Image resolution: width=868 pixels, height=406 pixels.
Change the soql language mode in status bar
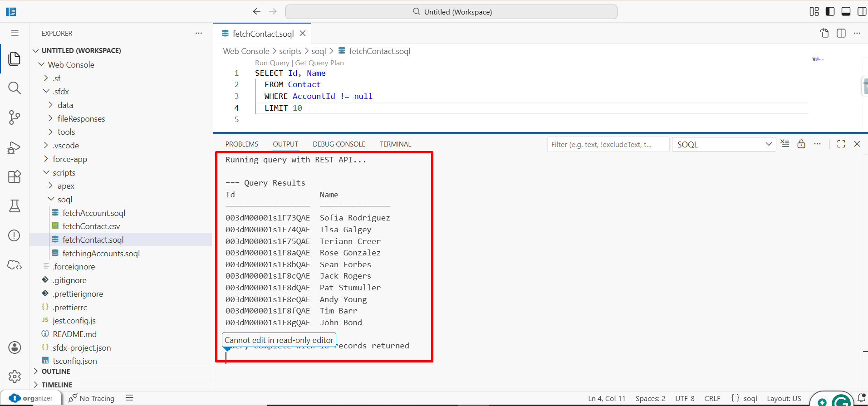pos(750,398)
